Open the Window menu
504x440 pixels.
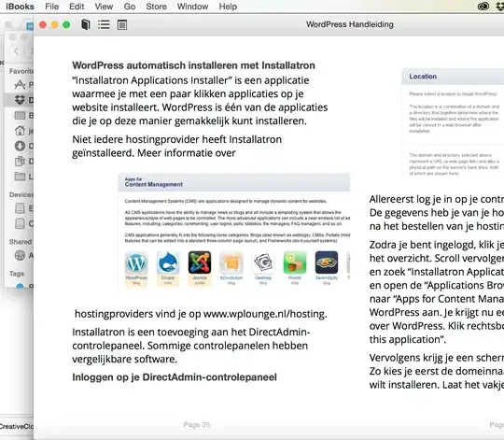(192, 7)
